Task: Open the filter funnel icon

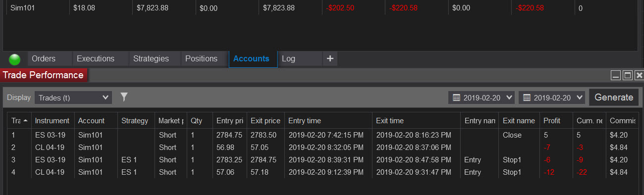Action: pyautogui.click(x=124, y=97)
